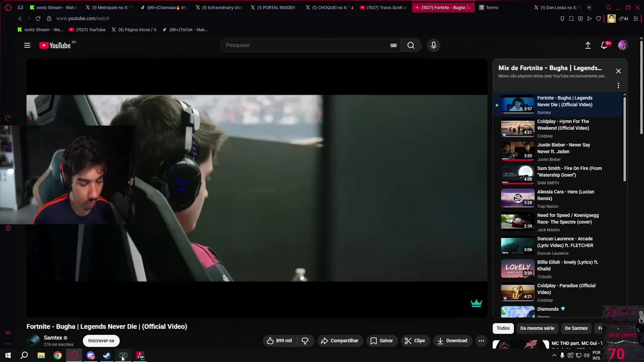Select Alessia Cara Here (Lucian Remix)

pos(558,199)
